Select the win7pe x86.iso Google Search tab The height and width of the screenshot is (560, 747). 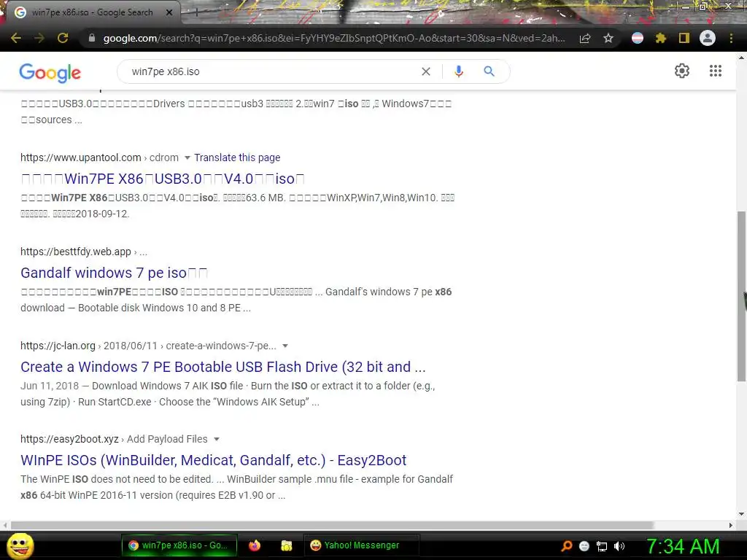point(93,12)
